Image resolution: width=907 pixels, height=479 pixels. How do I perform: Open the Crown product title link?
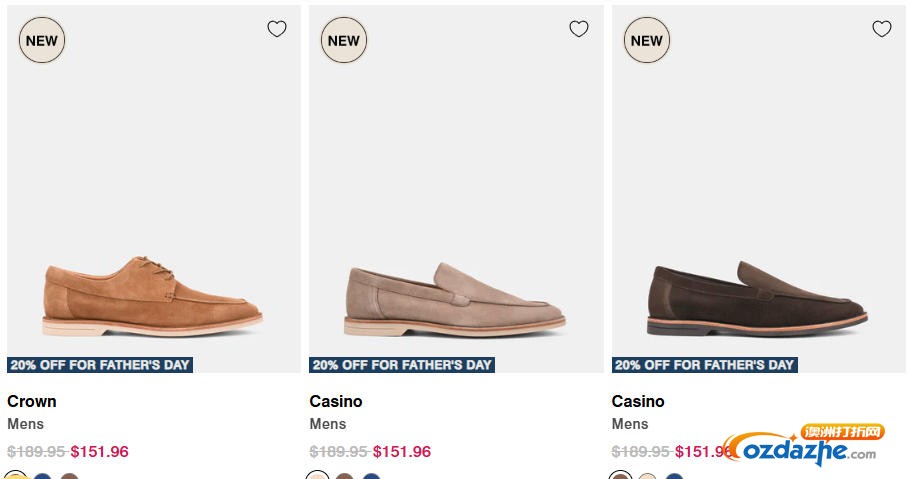point(32,401)
